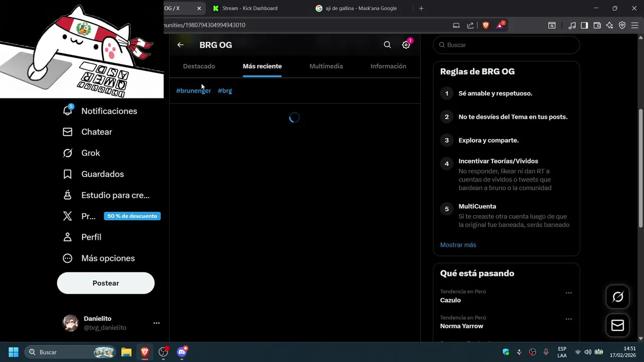
Task: Open the Premium X logo item
Action: point(67,216)
